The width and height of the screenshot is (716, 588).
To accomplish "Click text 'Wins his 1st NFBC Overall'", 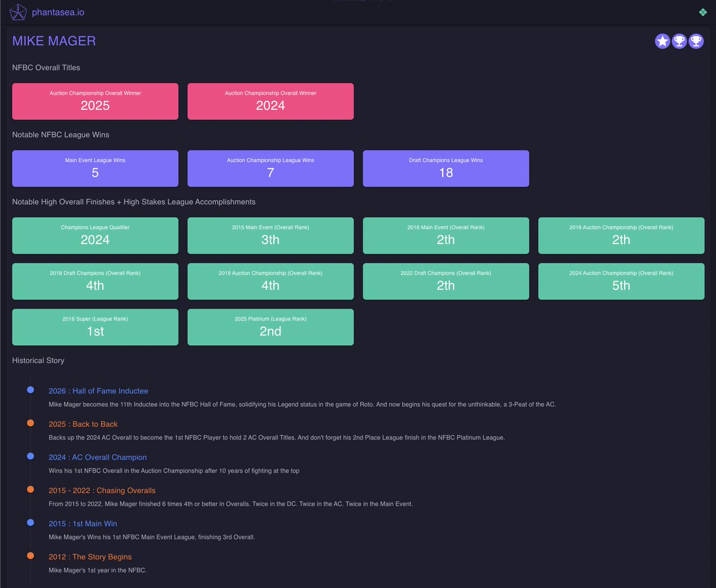I will coord(86,470).
